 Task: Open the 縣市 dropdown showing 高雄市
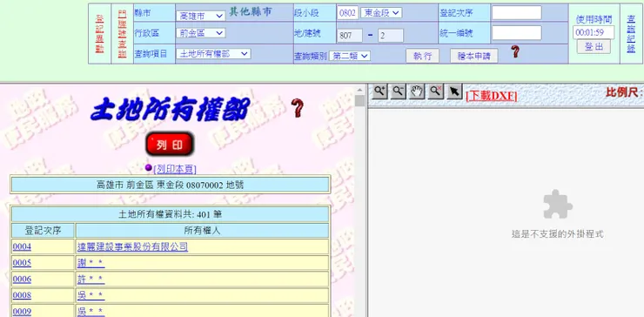coord(200,16)
